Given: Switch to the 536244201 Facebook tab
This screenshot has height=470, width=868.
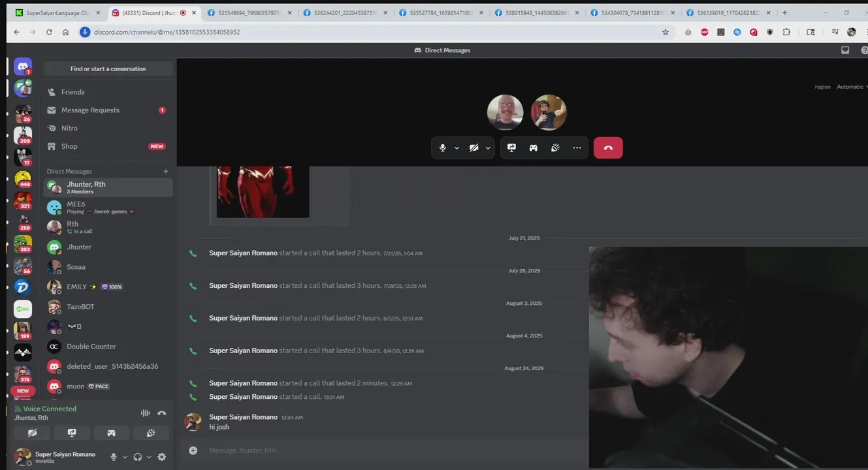Looking at the screenshot, I should (x=346, y=12).
